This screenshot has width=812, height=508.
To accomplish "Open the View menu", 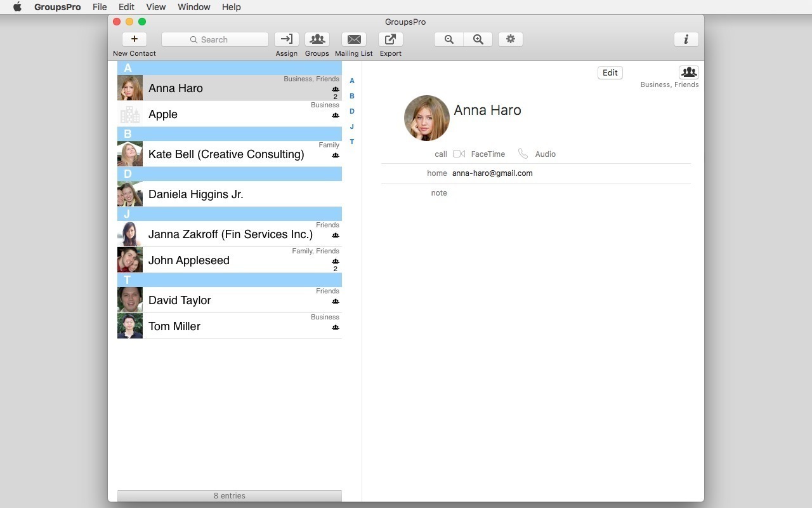I will coord(155,7).
